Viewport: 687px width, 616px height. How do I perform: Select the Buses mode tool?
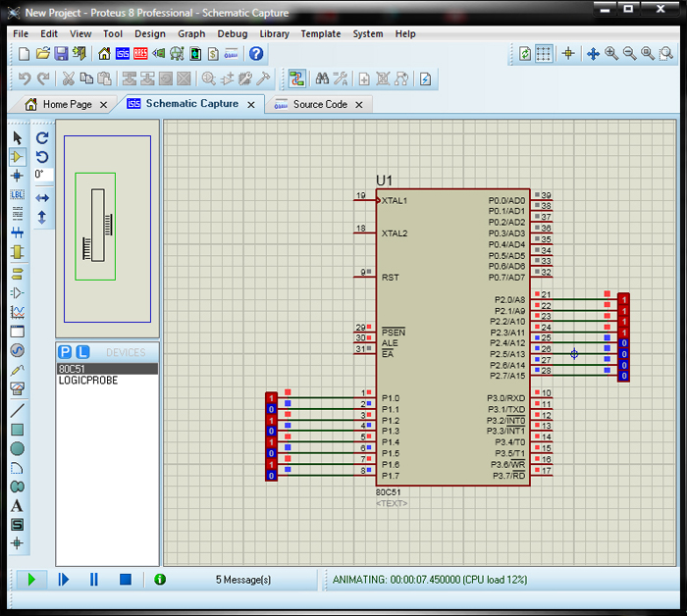pos(17,232)
